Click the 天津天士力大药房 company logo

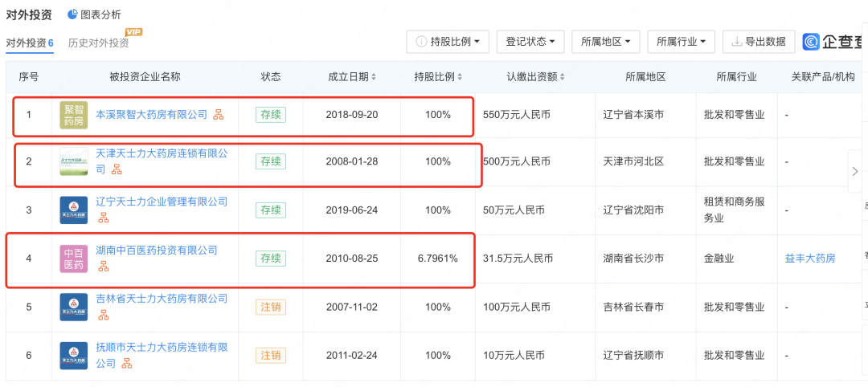point(74,161)
